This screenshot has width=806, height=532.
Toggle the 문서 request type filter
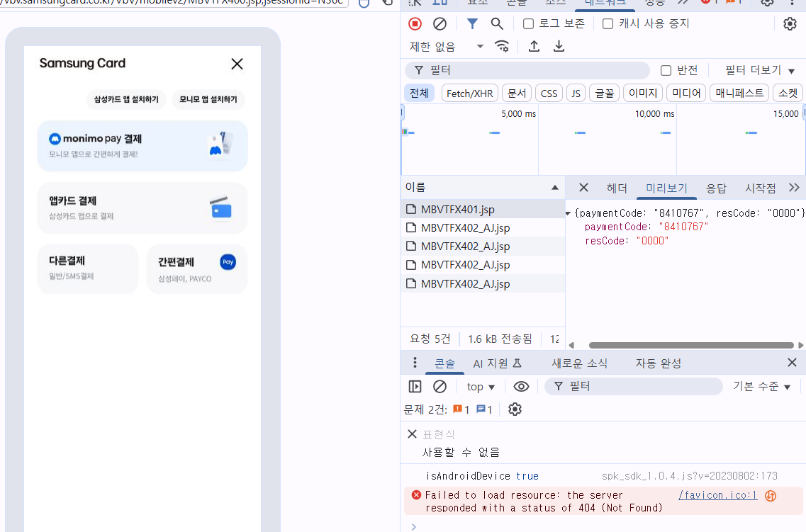coord(517,93)
